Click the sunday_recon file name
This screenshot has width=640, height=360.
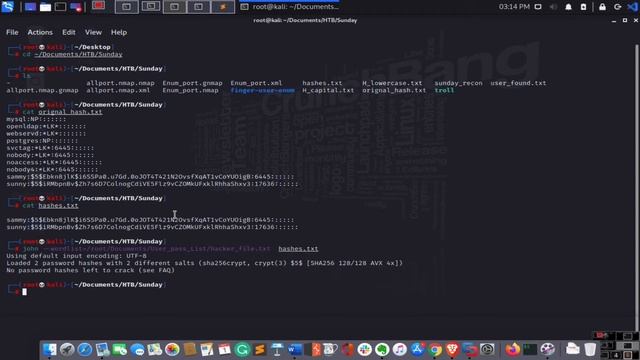pos(458,83)
